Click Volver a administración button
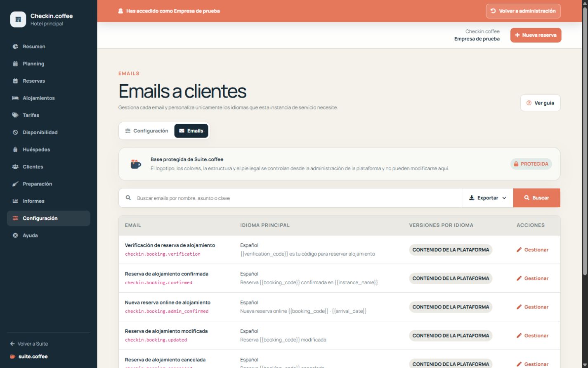Image resolution: width=588 pixels, height=368 pixels. coord(523,11)
